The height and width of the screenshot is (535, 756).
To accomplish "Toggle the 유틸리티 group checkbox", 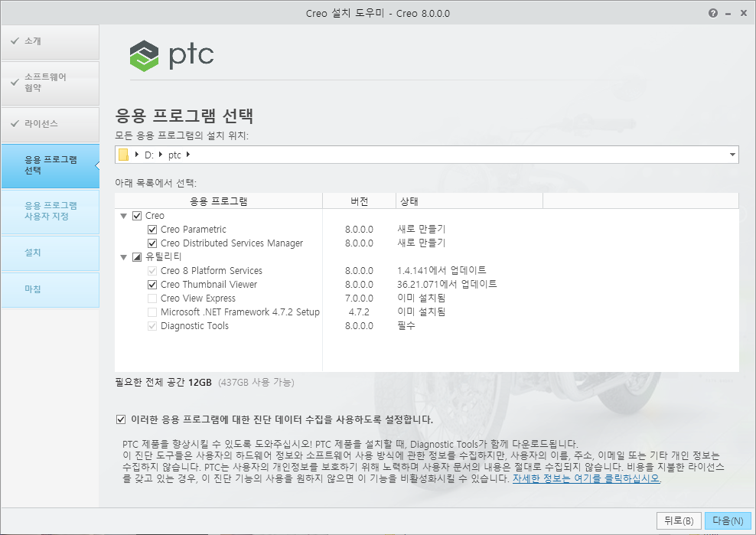I will pyautogui.click(x=137, y=257).
